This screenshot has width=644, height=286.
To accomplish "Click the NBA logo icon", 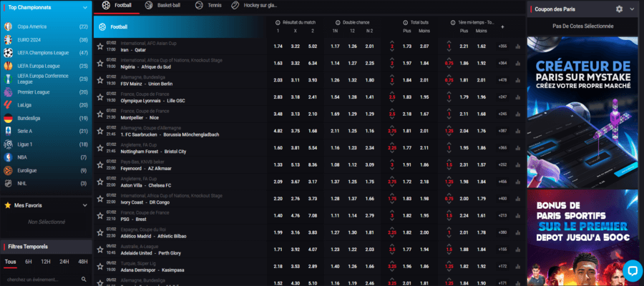I will click(x=8, y=157).
